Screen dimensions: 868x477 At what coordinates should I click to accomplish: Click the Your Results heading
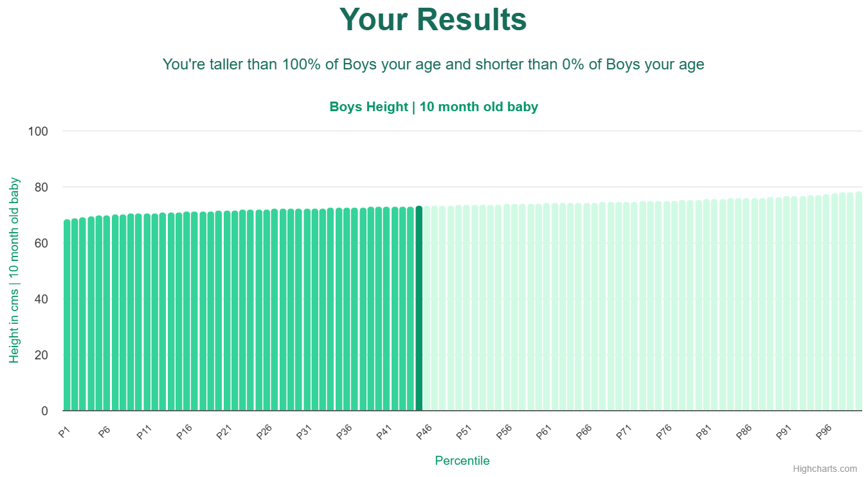[433, 19]
